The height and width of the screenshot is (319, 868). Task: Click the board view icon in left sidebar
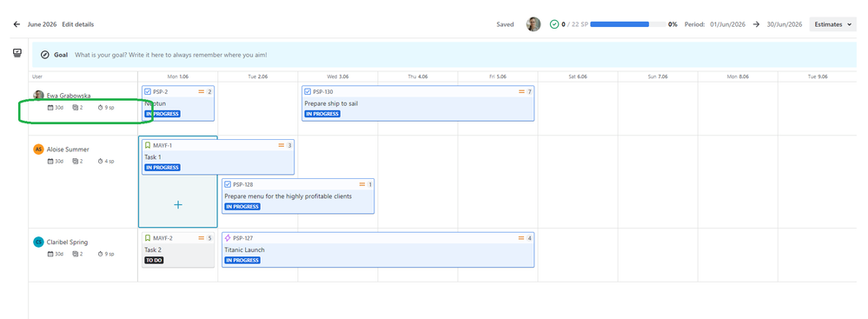coord(17,53)
